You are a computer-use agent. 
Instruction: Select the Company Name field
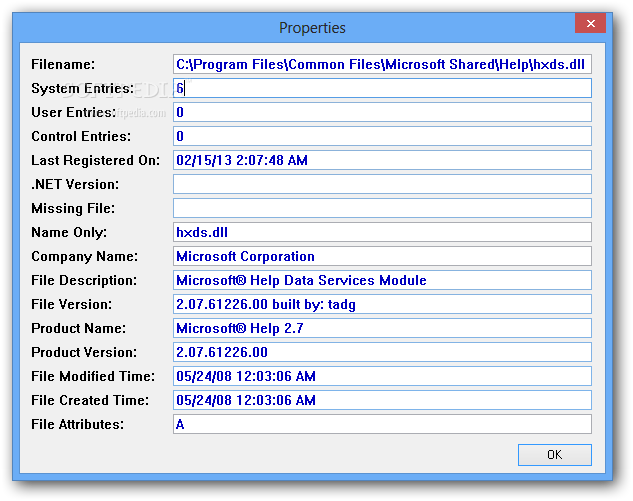[382, 256]
